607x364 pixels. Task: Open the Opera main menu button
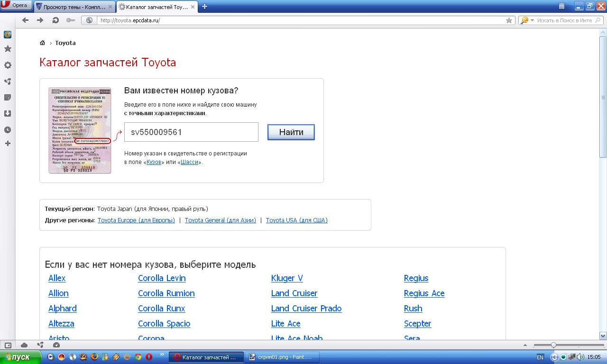(16, 6)
